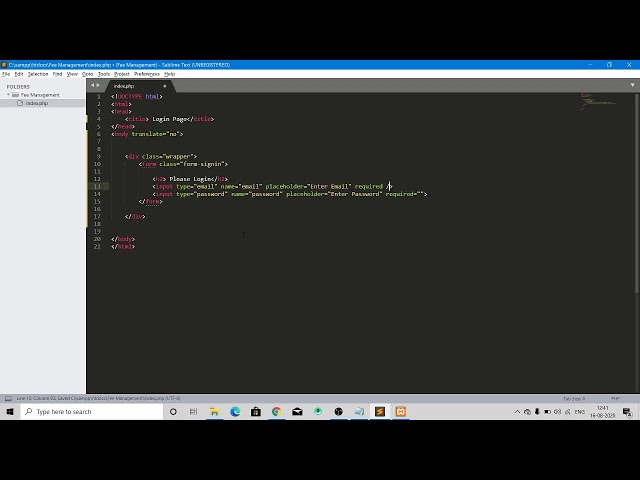Click the closing </html> tag
The image size is (640, 480).
(123, 247)
